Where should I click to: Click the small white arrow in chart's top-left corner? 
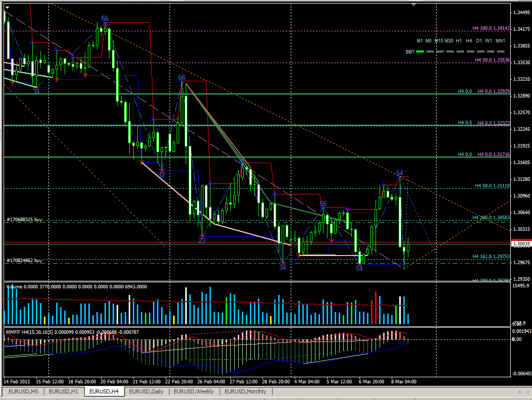(7, 7)
